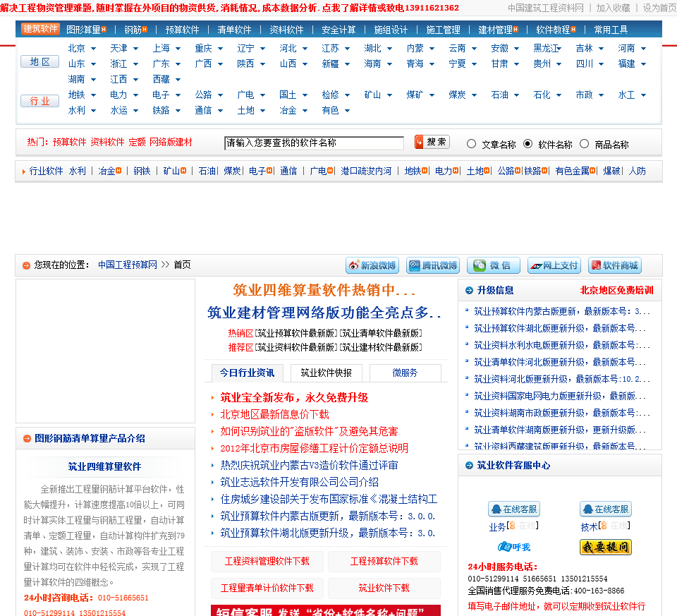
Task: Click the hot search term 网络版建材
Action: pos(171,142)
